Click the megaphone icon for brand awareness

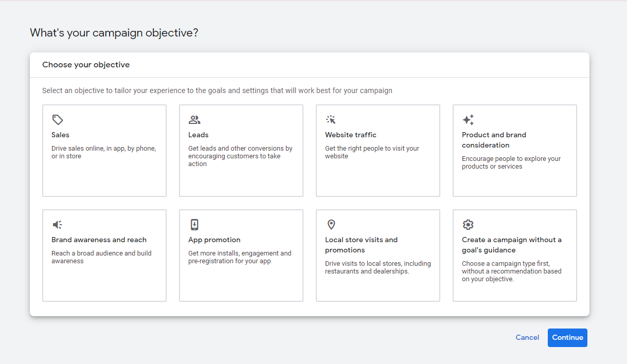coord(57,225)
